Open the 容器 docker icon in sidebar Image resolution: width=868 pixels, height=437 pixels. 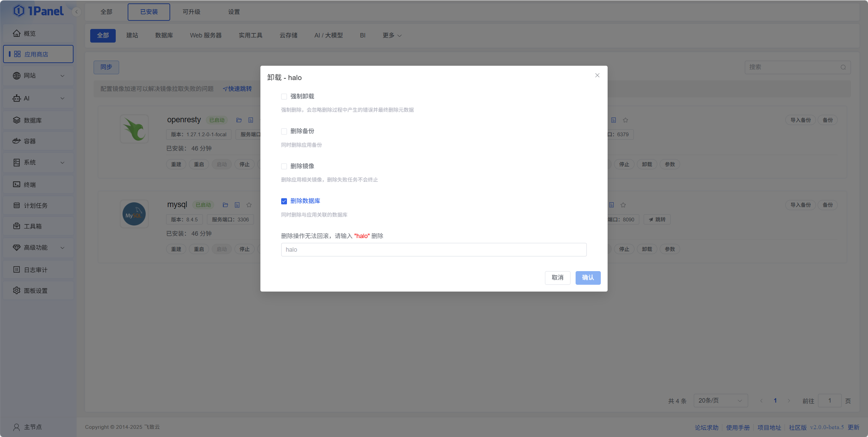pyautogui.click(x=17, y=141)
